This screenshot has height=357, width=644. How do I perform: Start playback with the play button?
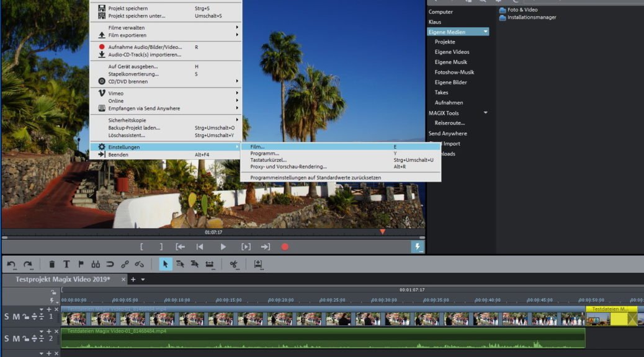(223, 247)
